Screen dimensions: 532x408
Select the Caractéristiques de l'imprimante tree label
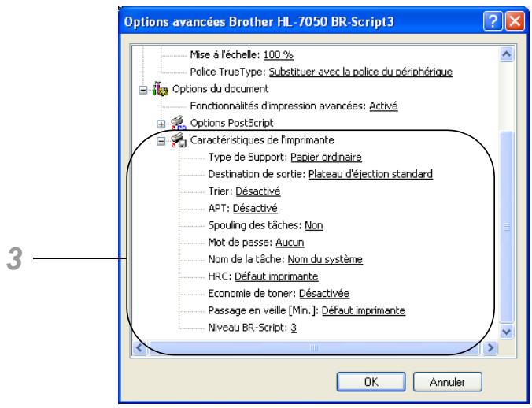[x=262, y=140]
